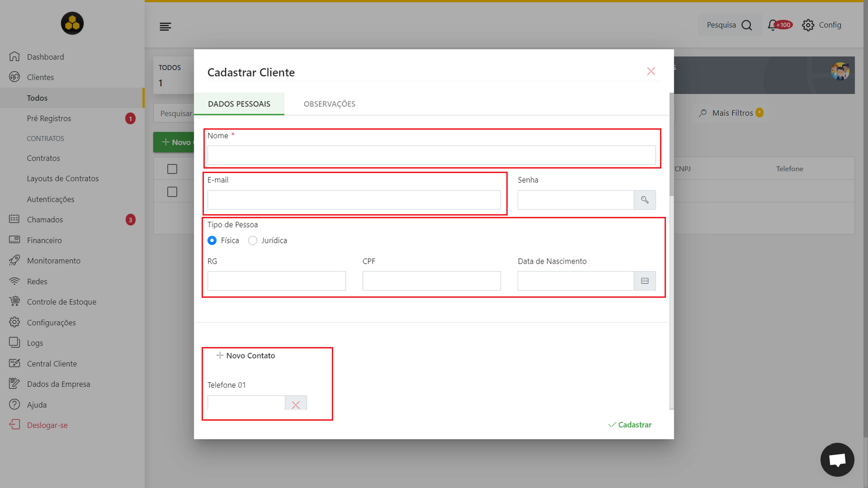The width and height of the screenshot is (868, 488).
Task: Remove Telefone 01 with the red X icon
Action: point(296,404)
